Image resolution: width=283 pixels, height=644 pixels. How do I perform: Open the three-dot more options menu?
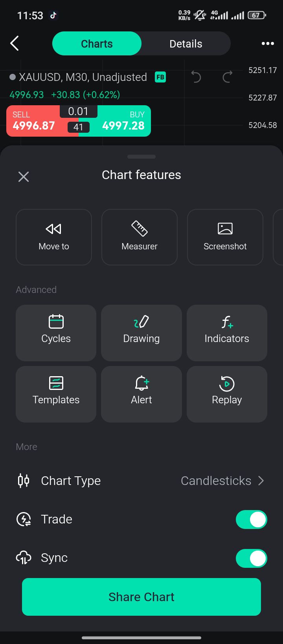(x=268, y=44)
